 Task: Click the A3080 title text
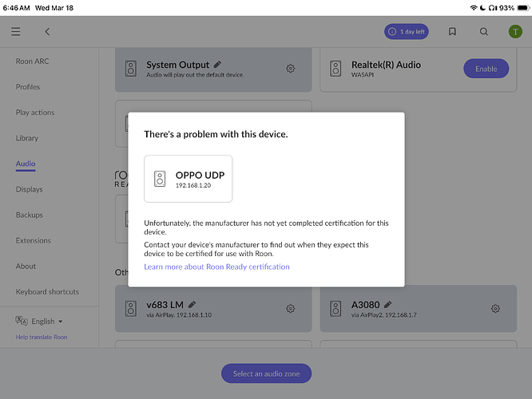click(365, 305)
